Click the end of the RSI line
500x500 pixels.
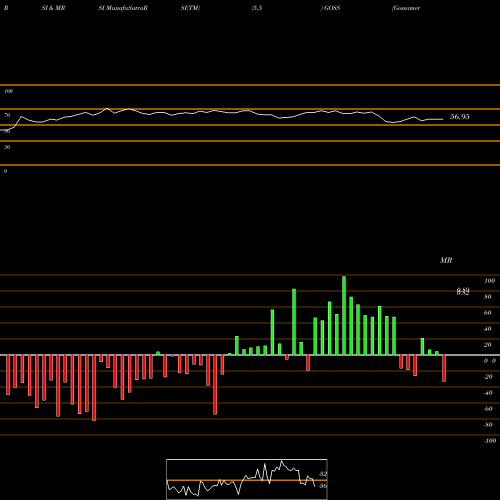(x=443, y=119)
